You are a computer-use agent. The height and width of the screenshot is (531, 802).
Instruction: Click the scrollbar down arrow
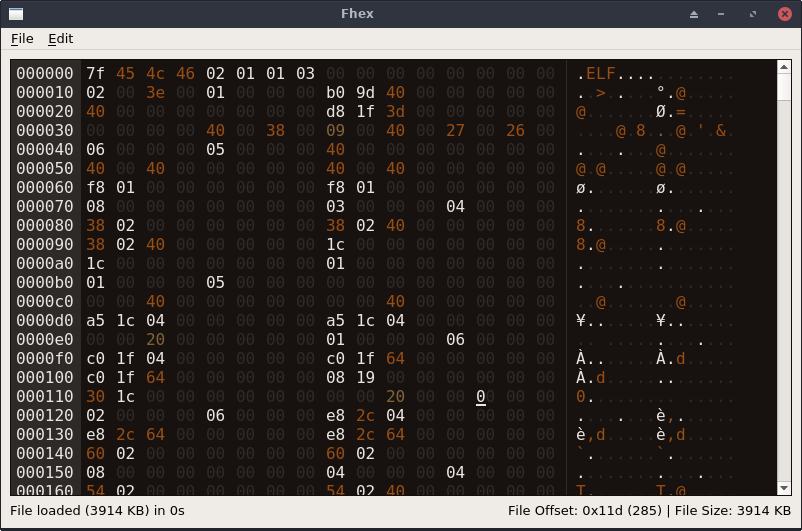[x=784, y=489]
